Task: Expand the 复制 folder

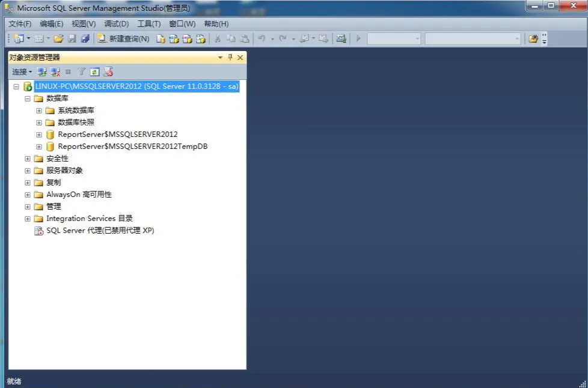Action: click(x=28, y=183)
